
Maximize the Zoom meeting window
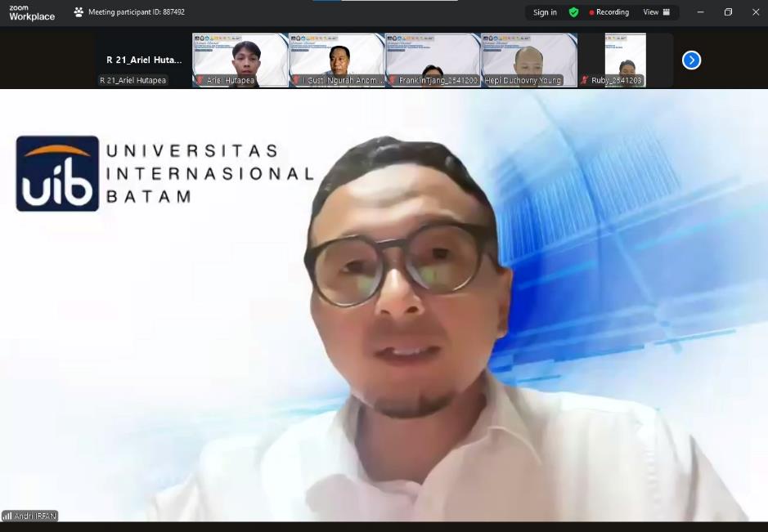click(728, 12)
